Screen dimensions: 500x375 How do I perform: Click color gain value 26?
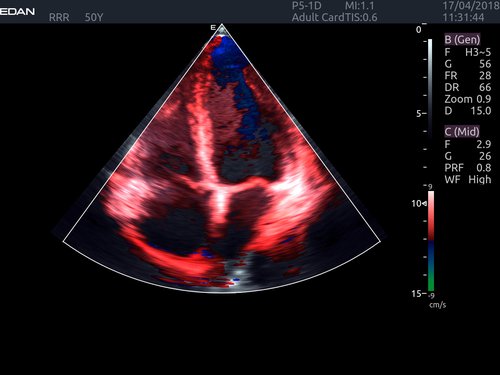485,156
